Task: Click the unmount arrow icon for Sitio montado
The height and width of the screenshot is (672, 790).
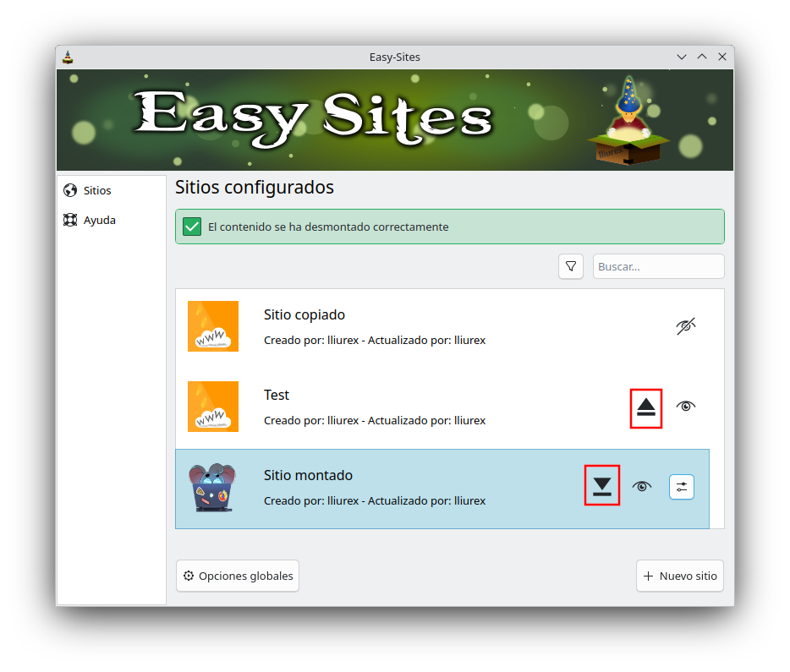Action: tap(601, 486)
